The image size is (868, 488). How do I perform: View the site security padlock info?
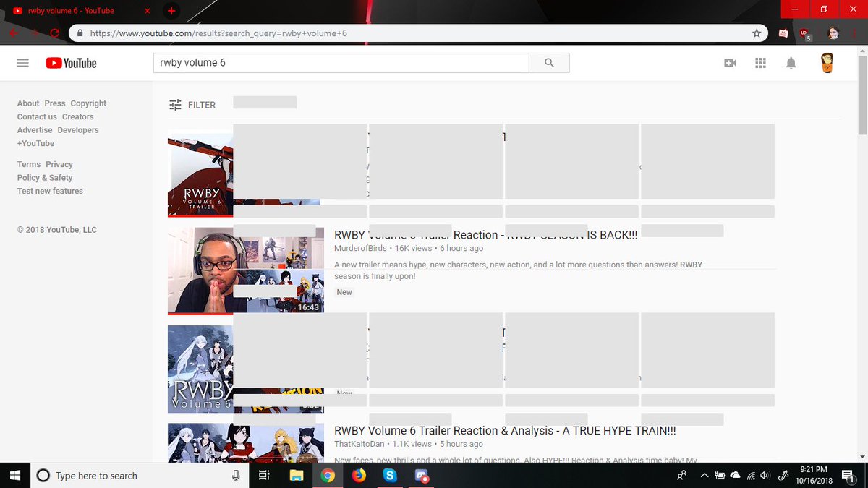(80, 33)
